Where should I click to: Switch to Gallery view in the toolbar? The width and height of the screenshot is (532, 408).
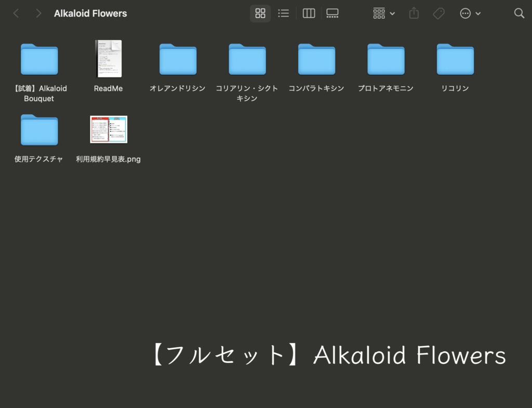pyautogui.click(x=332, y=14)
